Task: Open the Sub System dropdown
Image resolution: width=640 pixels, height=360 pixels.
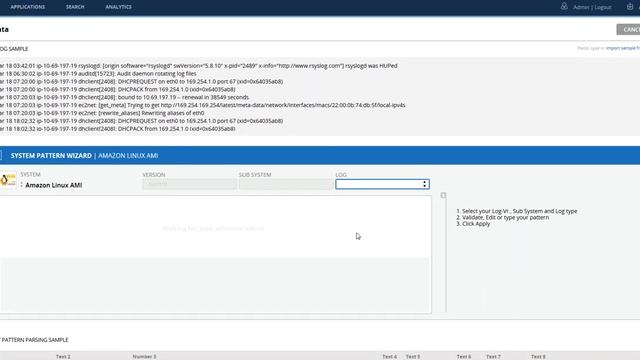Action: coord(286,184)
